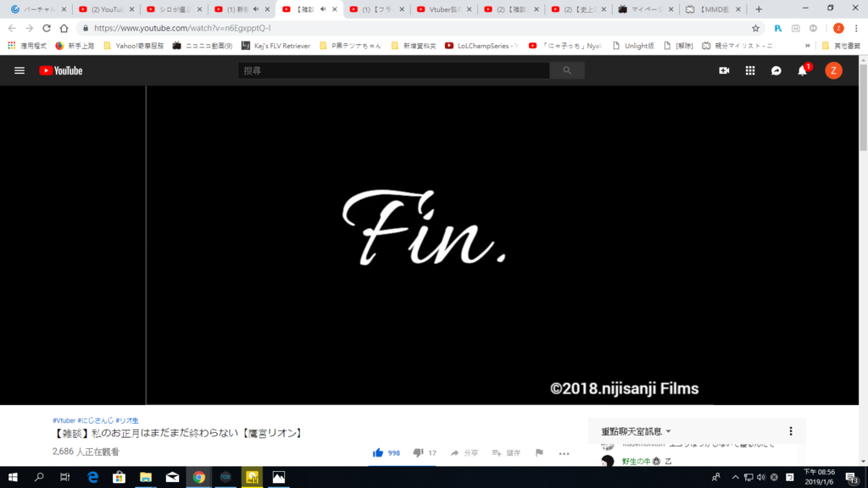Click the #Vtuber hashtag link

click(x=64, y=420)
